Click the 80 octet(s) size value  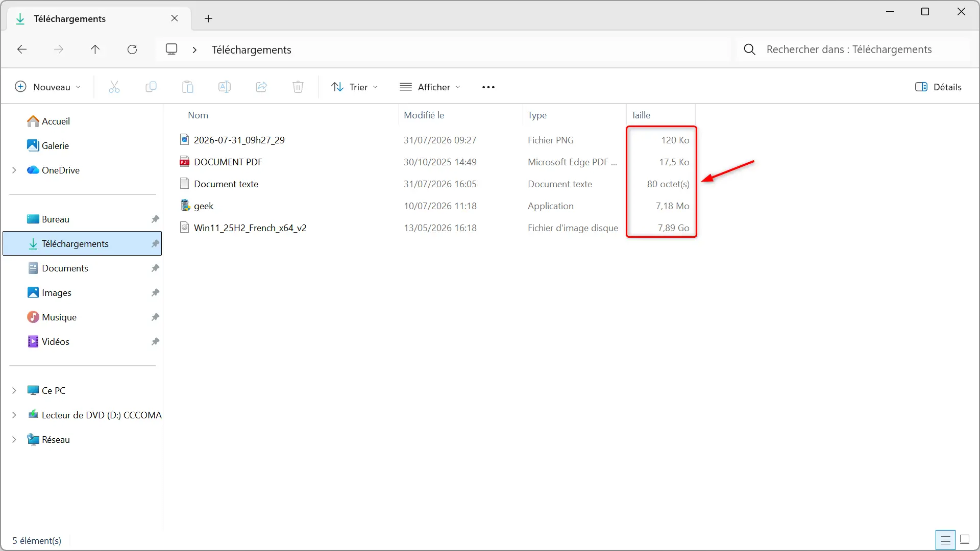(668, 184)
